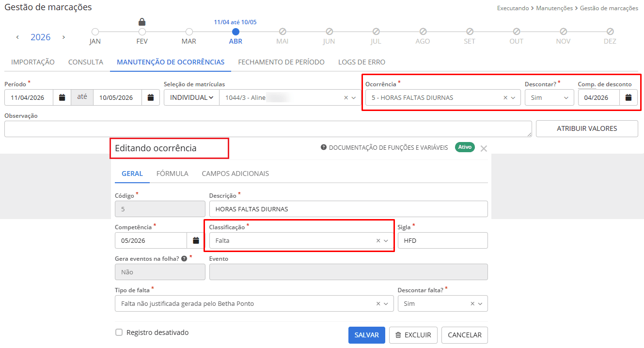Open FECHAMENTO DE PERÍODO tab
Image resolution: width=644 pixels, height=348 pixels.
pyautogui.click(x=282, y=62)
